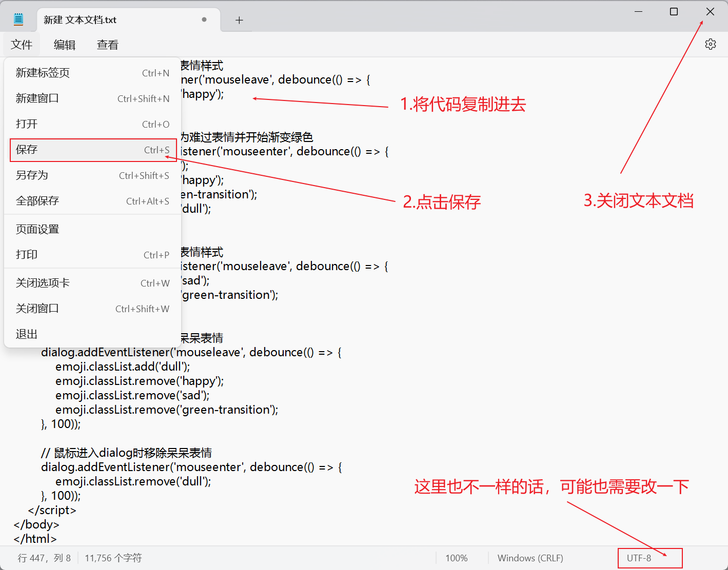Place cursor in emoji.classList.remove('sad'); line below menu
Viewport: 728px width, 570px height.
point(132,395)
